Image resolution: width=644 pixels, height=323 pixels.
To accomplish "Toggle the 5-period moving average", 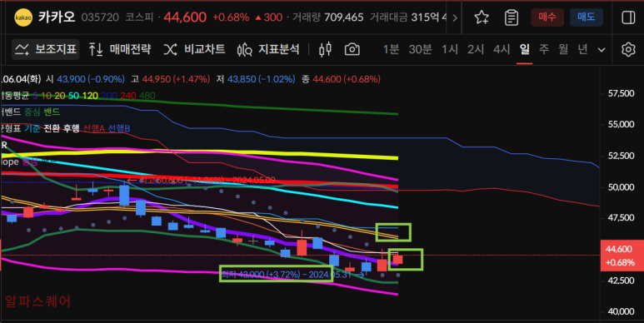I will pyautogui.click(x=35, y=96).
